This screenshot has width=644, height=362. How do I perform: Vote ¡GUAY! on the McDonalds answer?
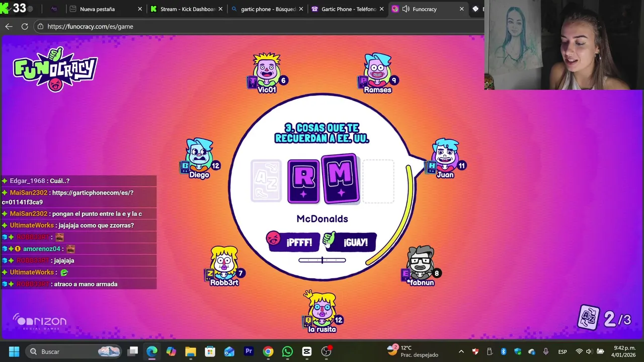coord(350,242)
